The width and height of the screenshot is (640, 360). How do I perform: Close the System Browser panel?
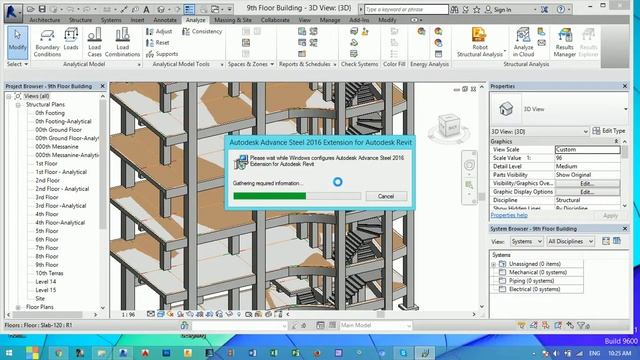pos(625,229)
